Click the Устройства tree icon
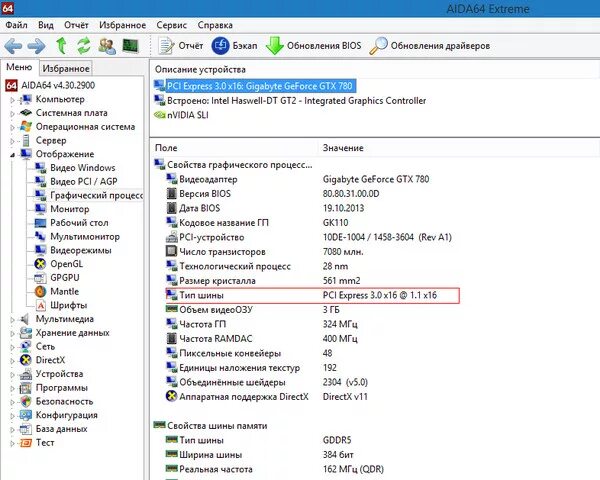The height and width of the screenshot is (480, 600). coord(26,374)
